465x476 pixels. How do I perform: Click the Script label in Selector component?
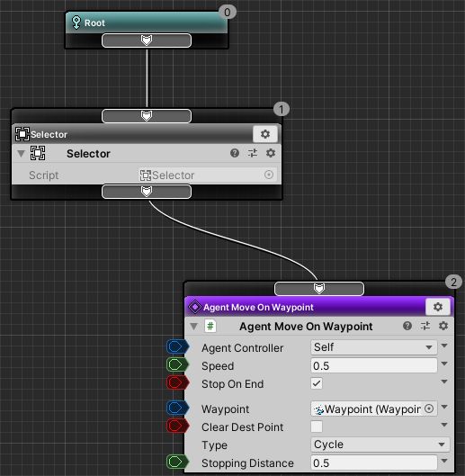(x=44, y=175)
